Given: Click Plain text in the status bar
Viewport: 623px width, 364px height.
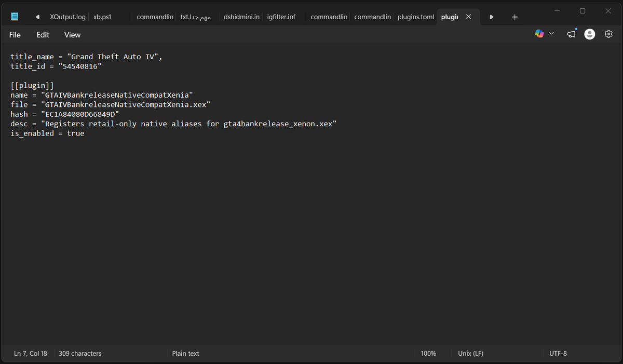Looking at the screenshot, I should (x=186, y=353).
